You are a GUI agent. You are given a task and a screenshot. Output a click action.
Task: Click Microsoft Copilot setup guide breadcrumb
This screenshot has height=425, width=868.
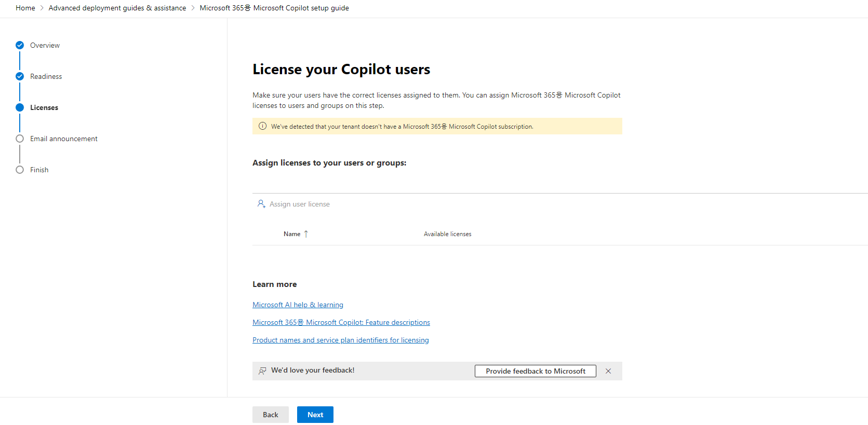[274, 8]
